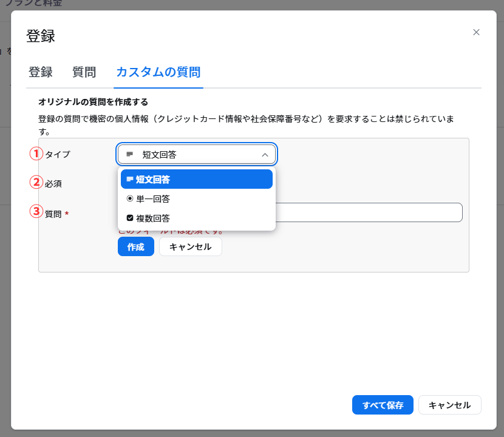The height and width of the screenshot is (437, 504).
Task: Choose the highlighted 短文回答 option
Action: [x=197, y=180]
